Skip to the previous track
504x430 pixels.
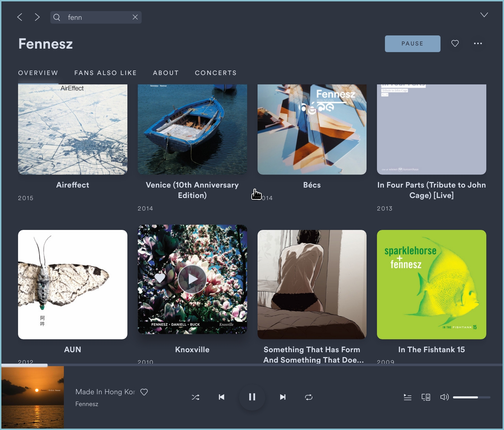click(221, 397)
